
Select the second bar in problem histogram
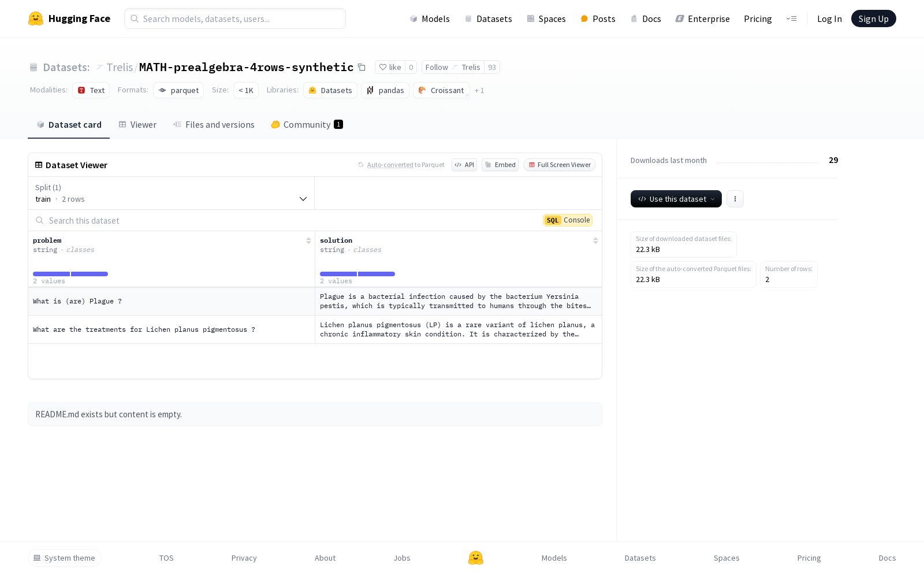click(90, 274)
